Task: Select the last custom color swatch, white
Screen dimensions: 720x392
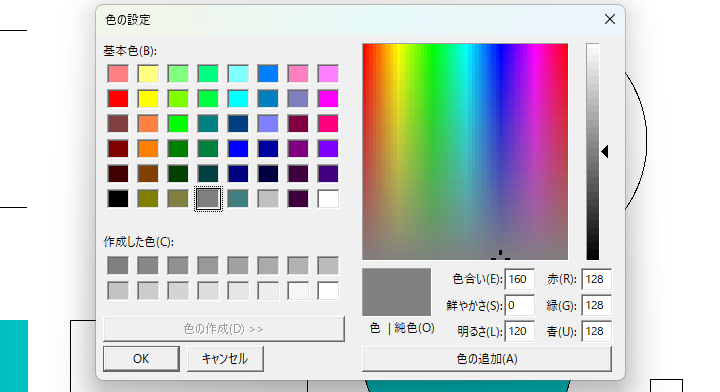Action: click(328, 291)
